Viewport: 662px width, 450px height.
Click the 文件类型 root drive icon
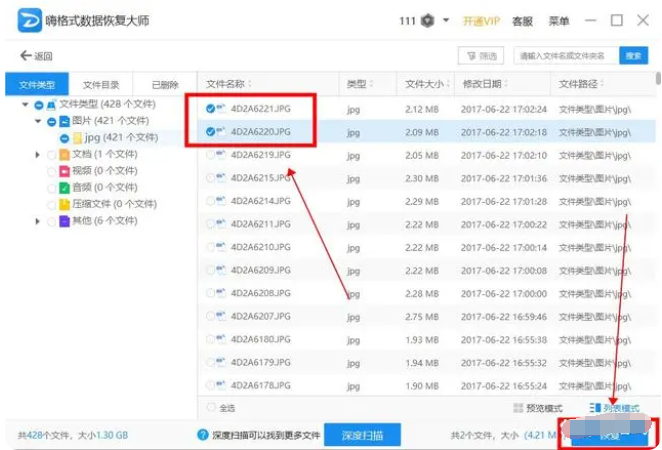(52, 104)
